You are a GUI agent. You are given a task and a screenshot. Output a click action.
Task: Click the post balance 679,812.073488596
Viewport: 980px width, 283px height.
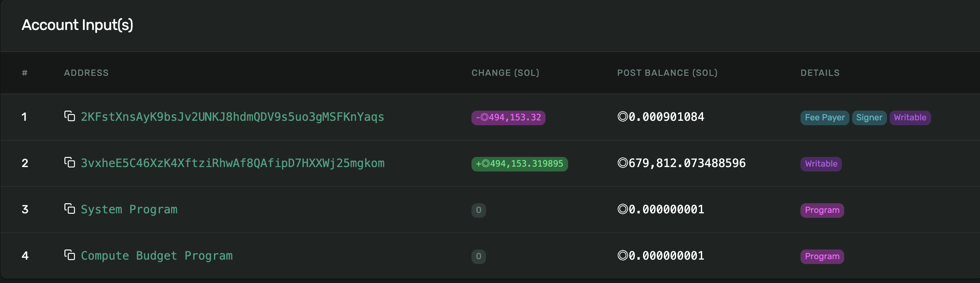(x=681, y=163)
